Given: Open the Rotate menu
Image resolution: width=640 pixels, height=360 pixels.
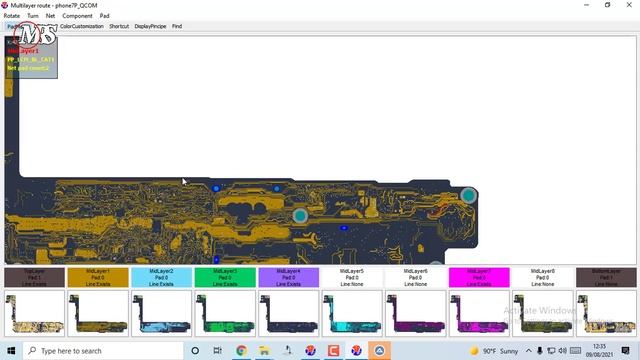Looking at the screenshot, I should pyautogui.click(x=12, y=16).
